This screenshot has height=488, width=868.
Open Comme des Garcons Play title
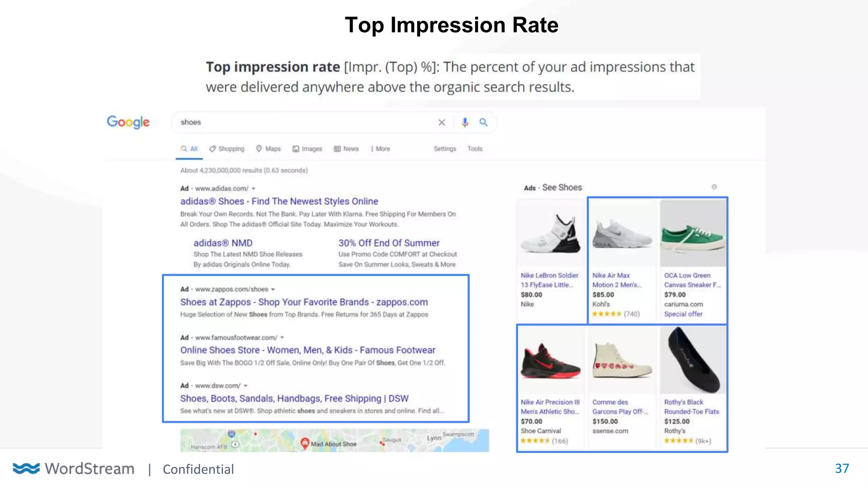620,407
